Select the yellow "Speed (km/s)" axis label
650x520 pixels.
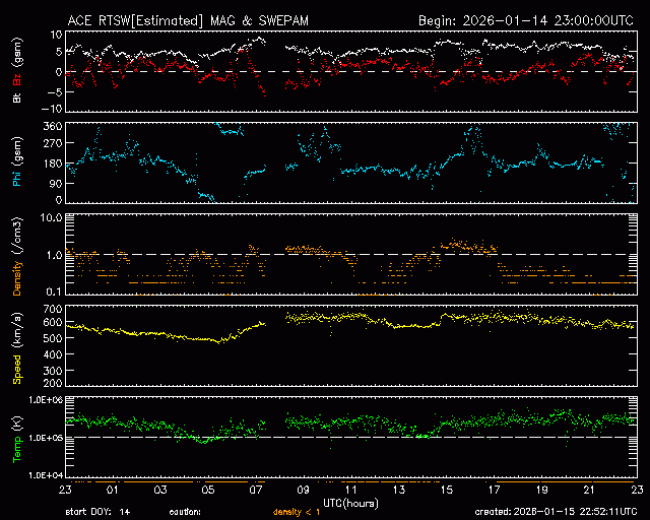click(17, 348)
